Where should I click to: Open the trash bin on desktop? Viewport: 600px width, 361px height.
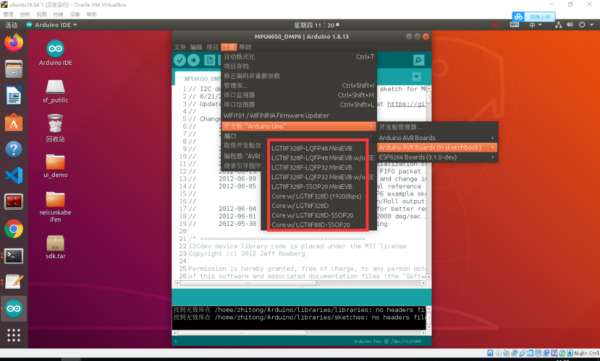point(55,129)
